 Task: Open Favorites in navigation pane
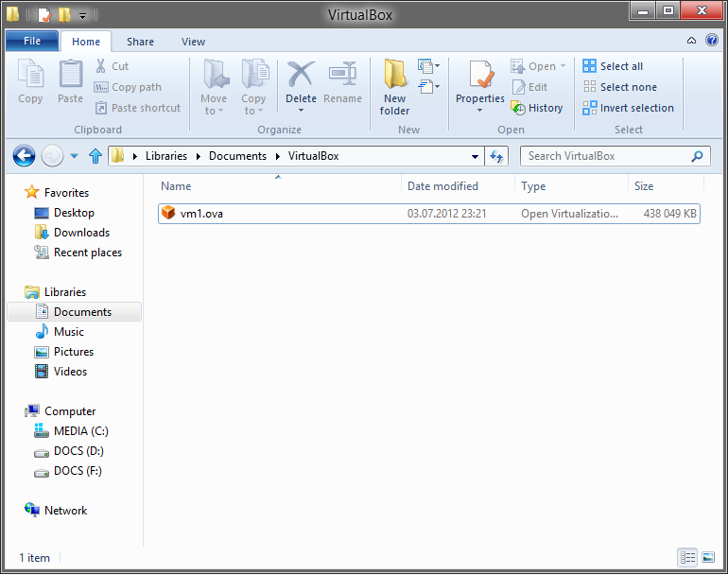pos(57,192)
